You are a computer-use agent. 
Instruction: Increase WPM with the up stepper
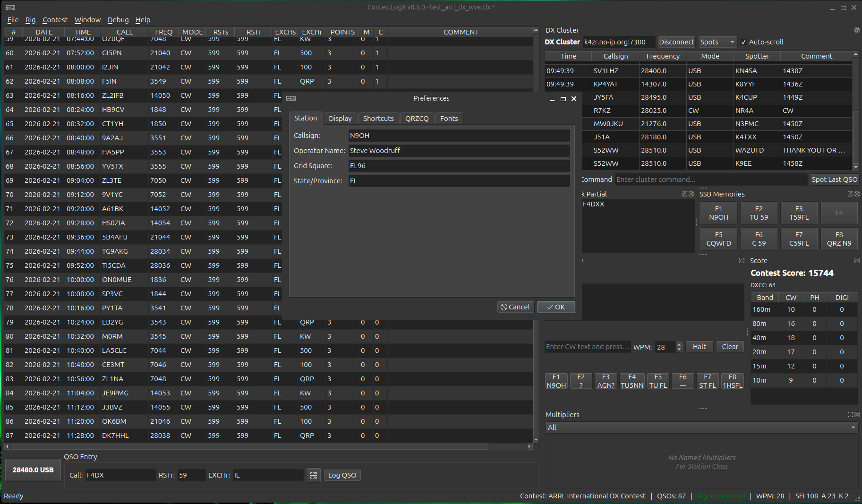[x=679, y=344]
